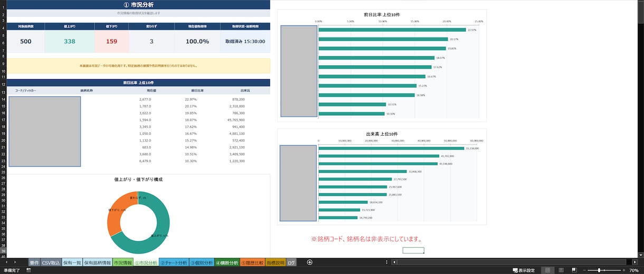Viewport: 644px width, 274px height.
Task: Select the 取得済み 15:30:00 cell
Action: coord(245,41)
